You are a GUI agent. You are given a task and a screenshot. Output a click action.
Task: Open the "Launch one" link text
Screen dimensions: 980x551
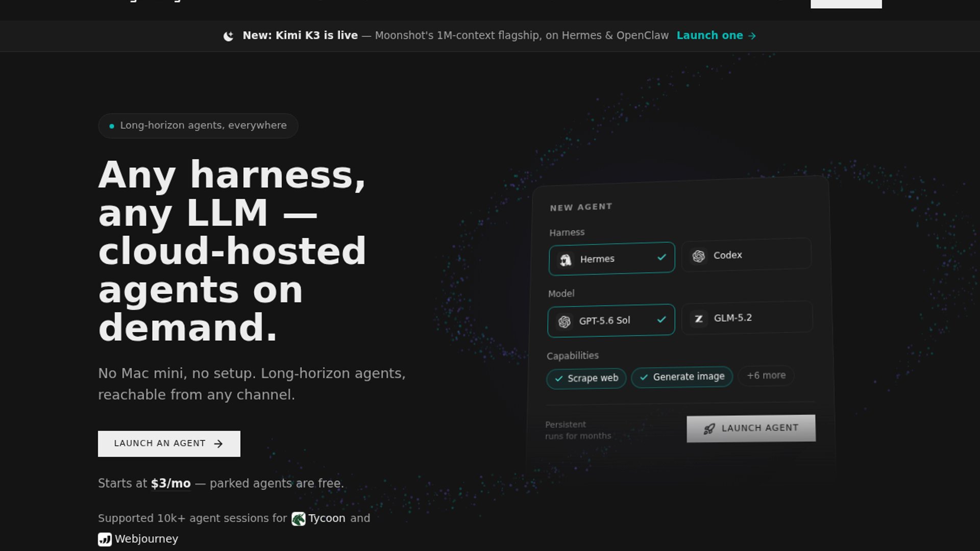709,35
